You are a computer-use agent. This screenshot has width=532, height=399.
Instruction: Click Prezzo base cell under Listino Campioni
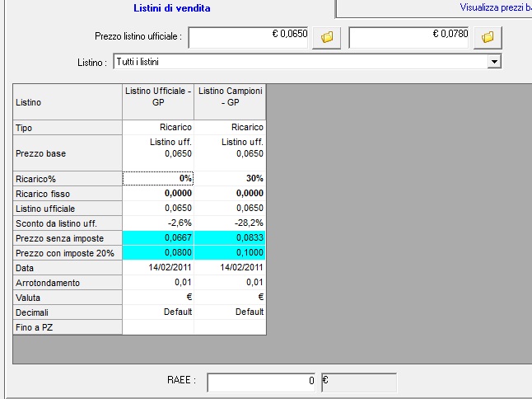click(x=230, y=153)
